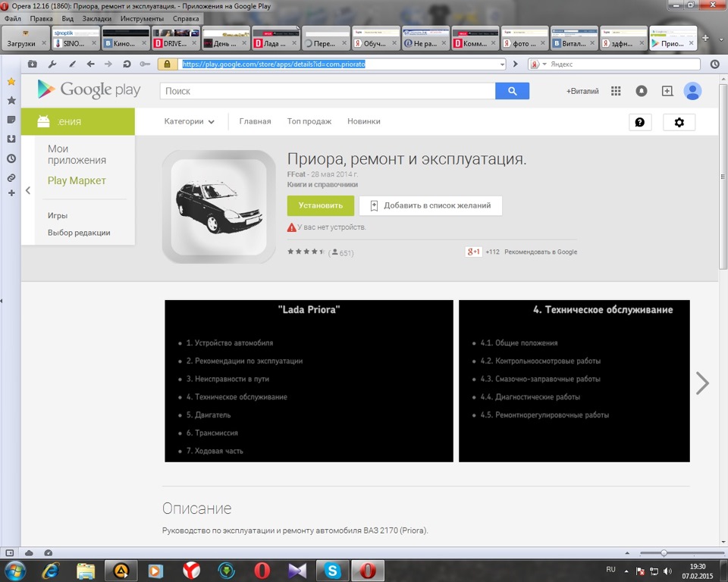Open the Топ продаж link
The height and width of the screenshot is (582, 728).
click(x=309, y=121)
